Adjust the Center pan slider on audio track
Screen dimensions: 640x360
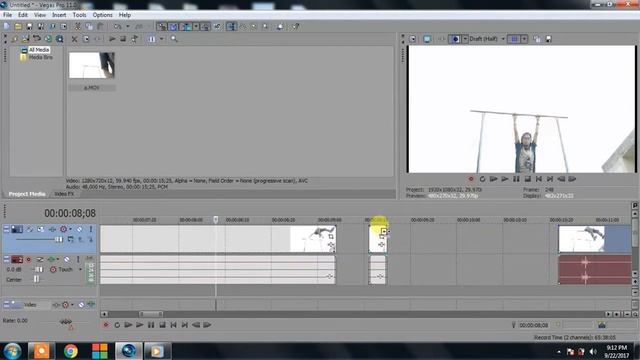click(x=36, y=280)
